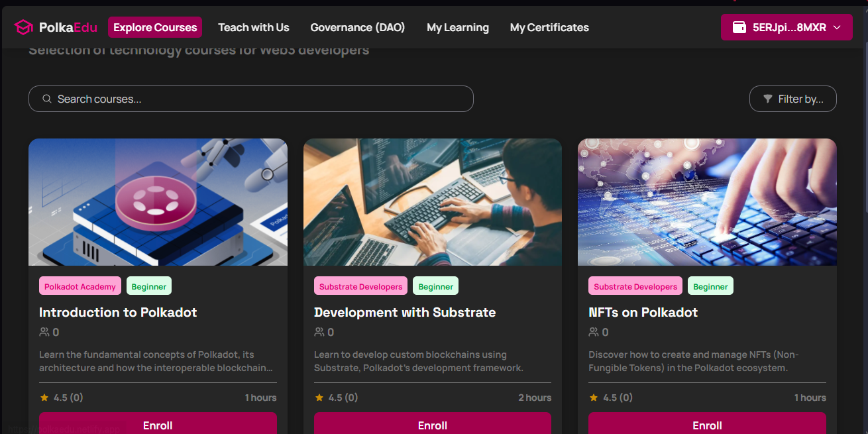The image size is (868, 434).
Task: Open Governance (DAO) page
Action: click(x=358, y=27)
